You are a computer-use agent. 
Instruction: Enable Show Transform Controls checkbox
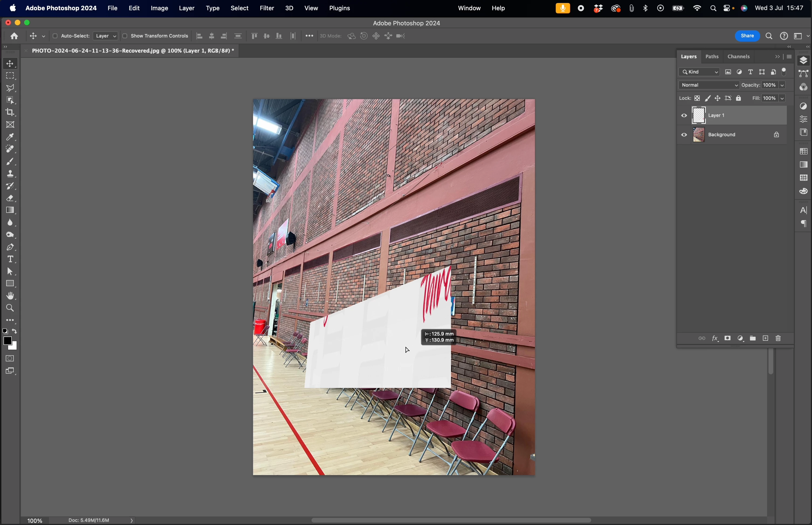(125, 36)
